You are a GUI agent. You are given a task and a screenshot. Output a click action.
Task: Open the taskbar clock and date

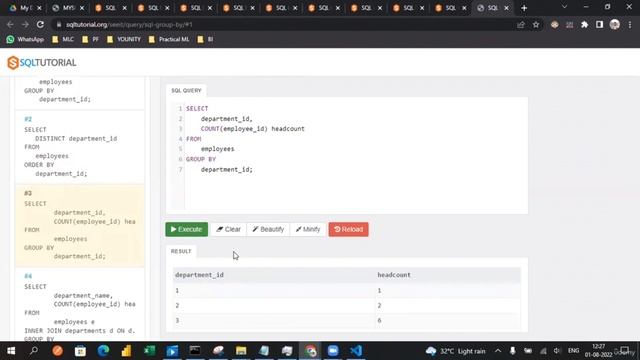(x=598, y=351)
